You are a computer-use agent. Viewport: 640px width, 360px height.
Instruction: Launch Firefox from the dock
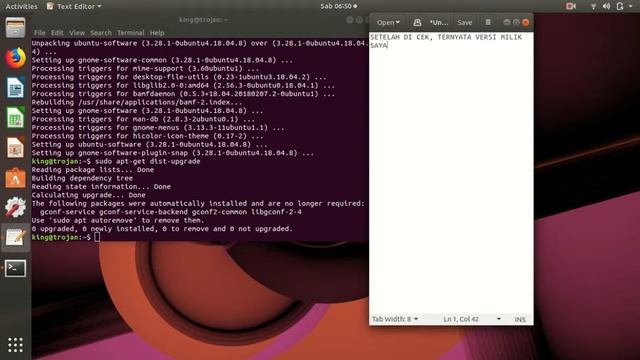16,58
